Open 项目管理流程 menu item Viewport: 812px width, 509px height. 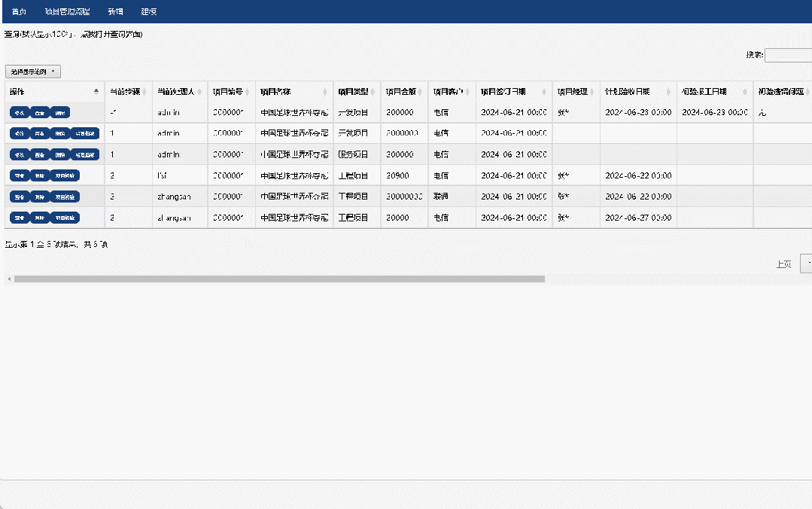(67, 11)
